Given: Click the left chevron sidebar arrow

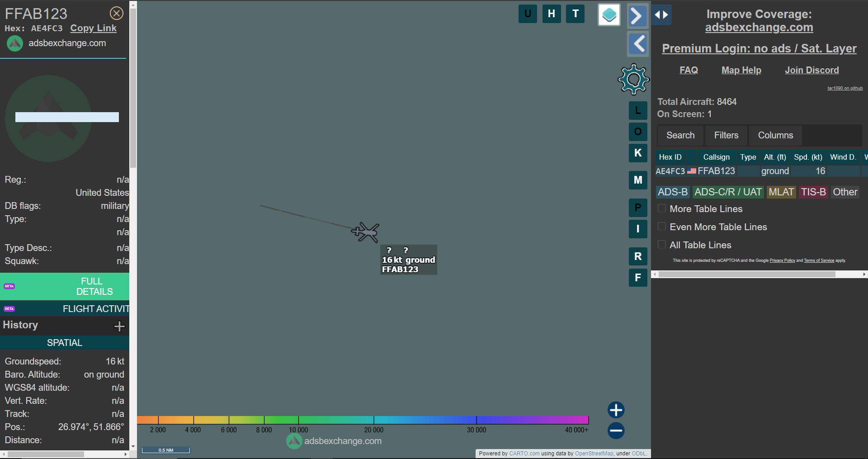Looking at the screenshot, I should click(x=637, y=44).
